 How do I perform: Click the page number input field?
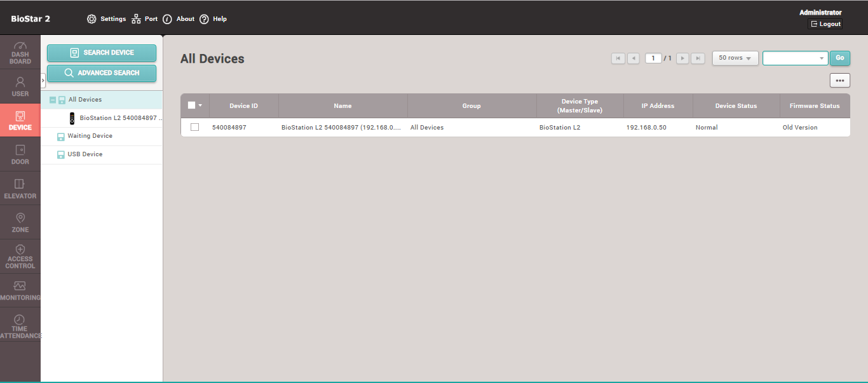point(653,58)
